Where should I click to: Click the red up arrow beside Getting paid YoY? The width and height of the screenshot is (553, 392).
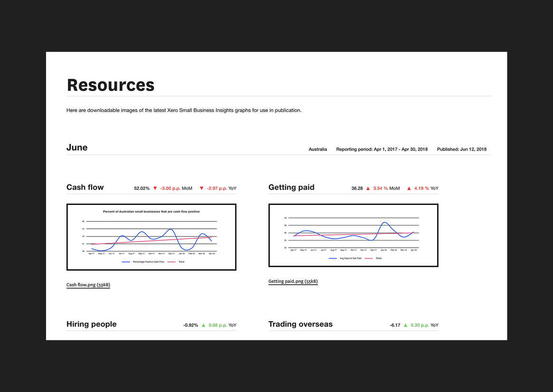pos(409,188)
